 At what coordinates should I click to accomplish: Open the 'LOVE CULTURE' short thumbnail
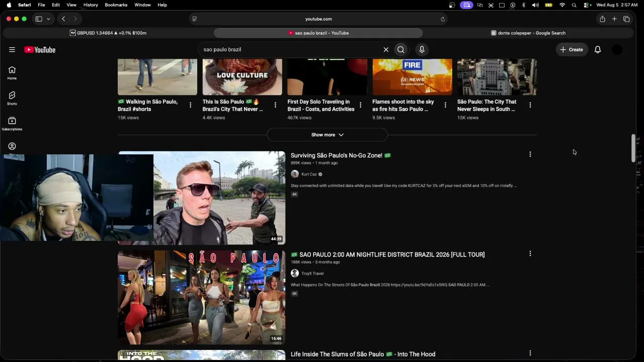coord(242,77)
